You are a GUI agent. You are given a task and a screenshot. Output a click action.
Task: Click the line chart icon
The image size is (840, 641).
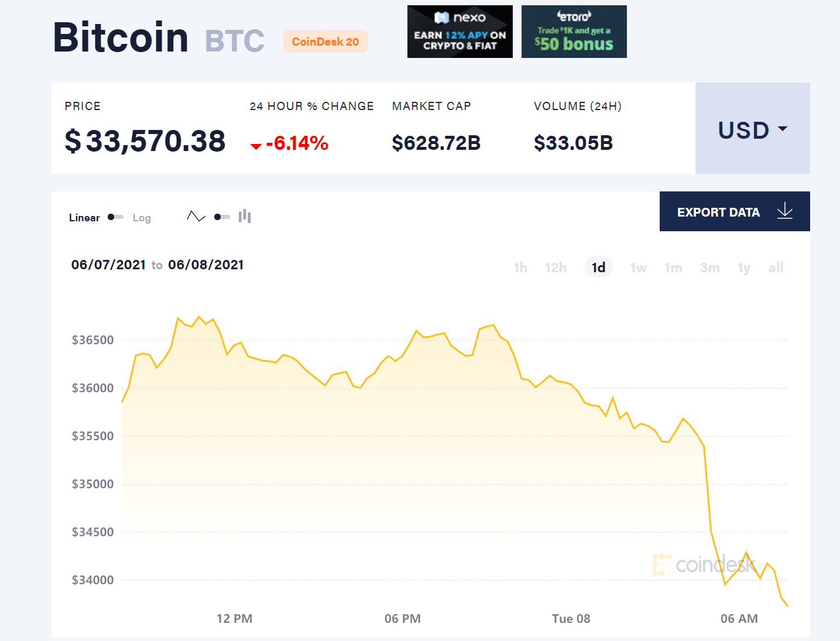196,217
